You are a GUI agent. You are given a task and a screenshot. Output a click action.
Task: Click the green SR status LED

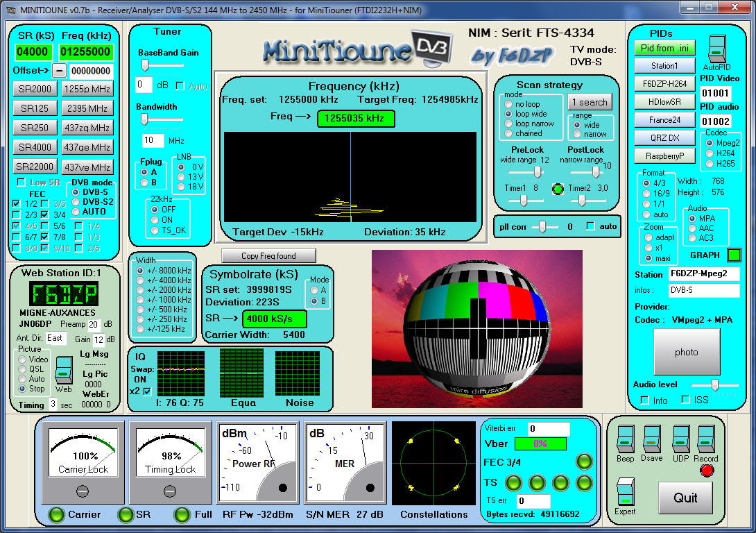point(126,515)
